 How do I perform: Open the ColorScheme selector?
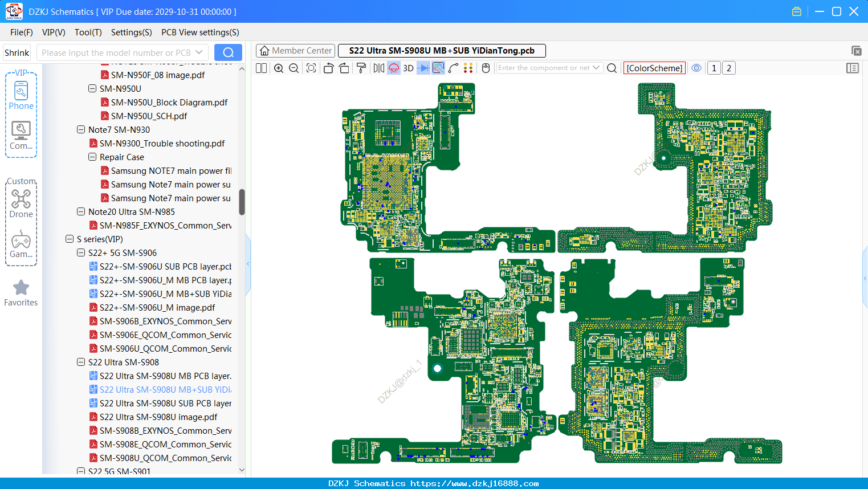pyautogui.click(x=654, y=68)
